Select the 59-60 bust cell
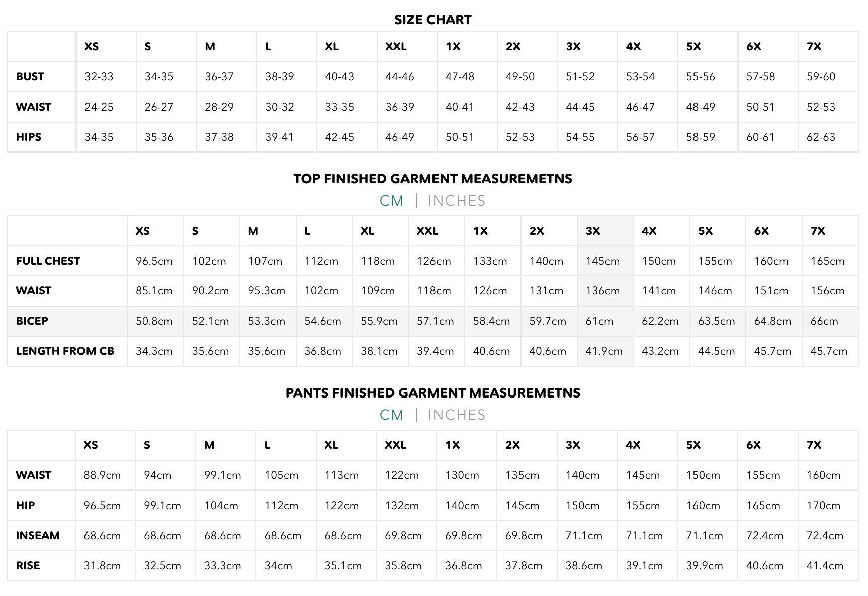868x596 pixels. (x=821, y=77)
